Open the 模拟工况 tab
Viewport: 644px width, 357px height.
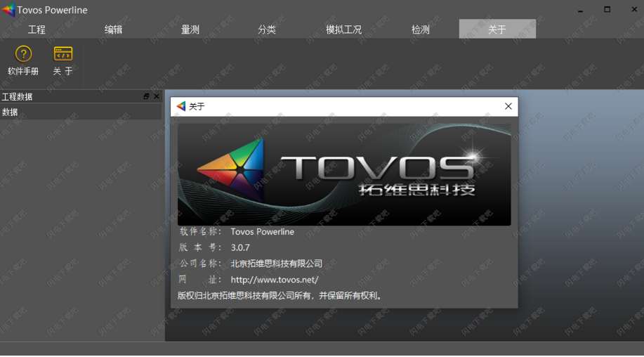343,30
